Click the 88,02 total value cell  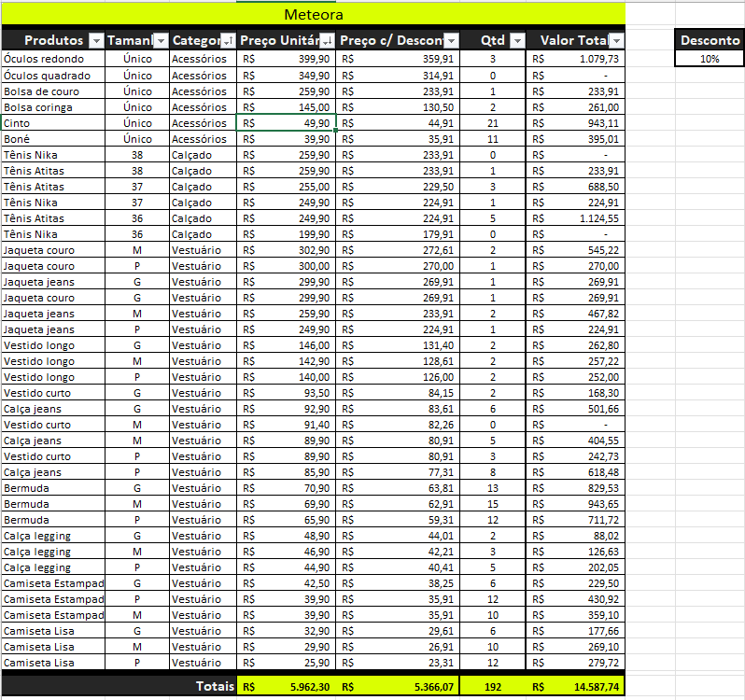click(x=575, y=536)
